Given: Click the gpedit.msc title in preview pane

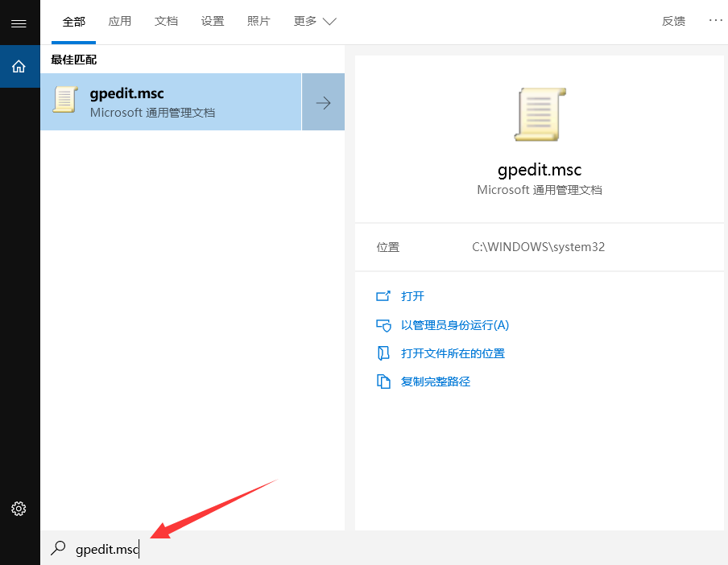Looking at the screenshot, I should click(x=540, y=171).
